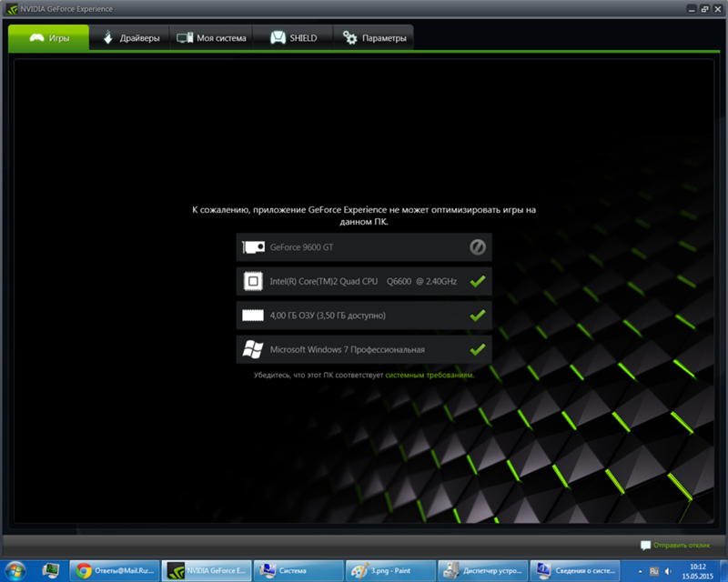This screenshot has width=728, height=582.
Task: Click the graphics card icon beside GeForce 9600 GT
Action: point(253,247)
